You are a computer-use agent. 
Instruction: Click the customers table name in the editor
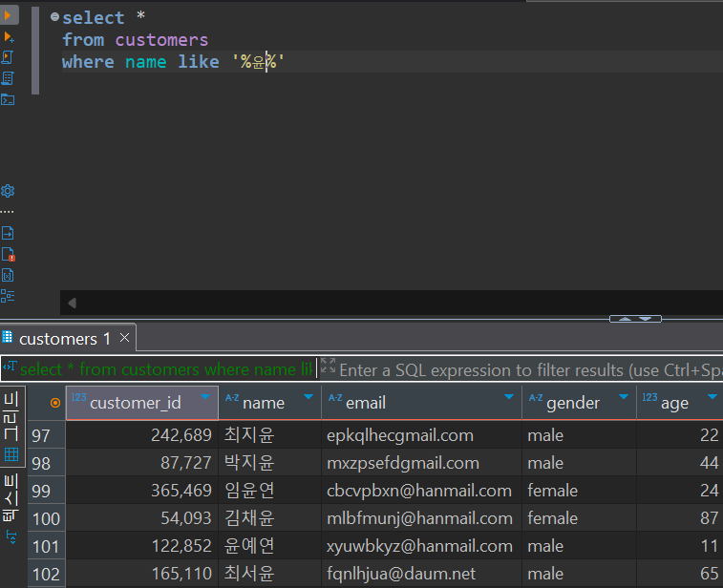pyautogui.click(x=161, y=40)
